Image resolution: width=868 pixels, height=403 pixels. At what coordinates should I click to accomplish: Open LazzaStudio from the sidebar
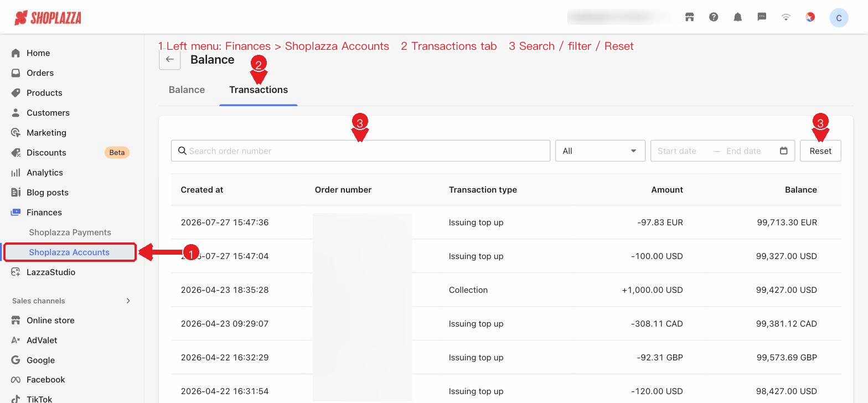[51, 272]
